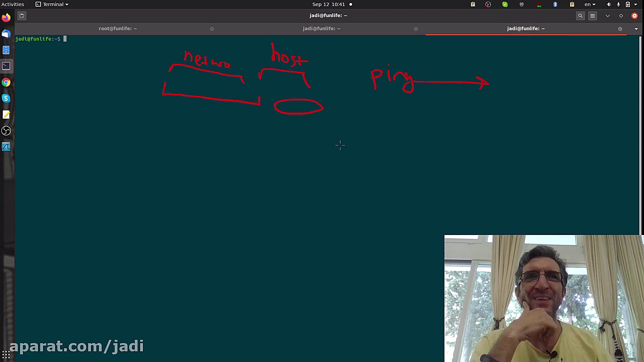The image size is (644, 362).
Task: Click the Bluetooth tray icon
Action: click(555, 4)
